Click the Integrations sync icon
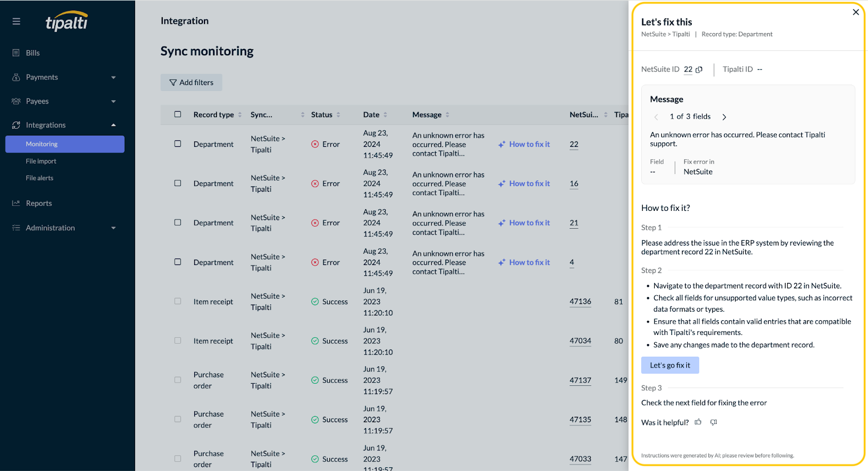The image size is (868, 471). click(x=16, y=125)
